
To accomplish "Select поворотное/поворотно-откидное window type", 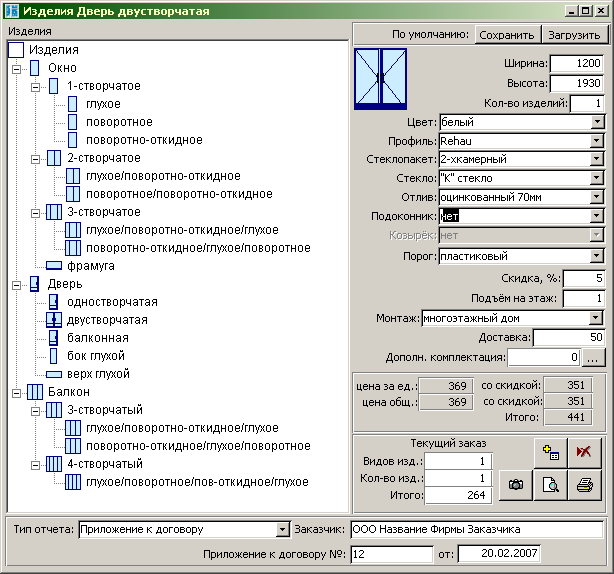I will [x=179, y=194].
